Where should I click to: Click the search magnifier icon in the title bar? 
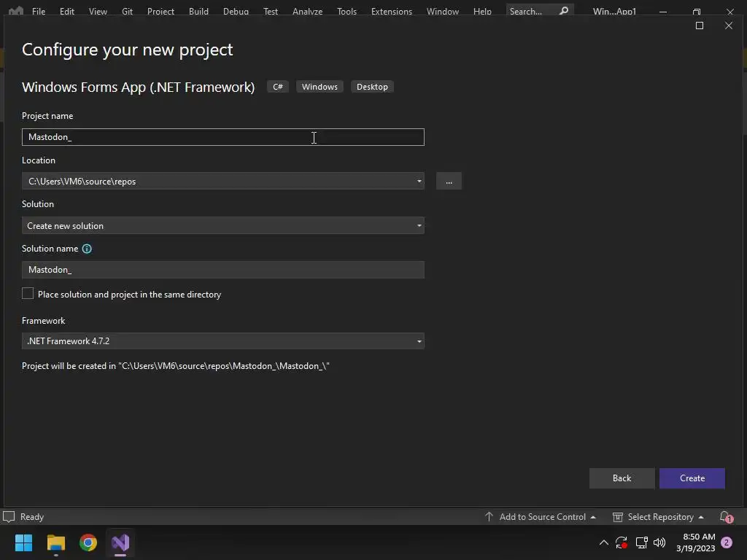pyautogui.click(x=564, y=10)
